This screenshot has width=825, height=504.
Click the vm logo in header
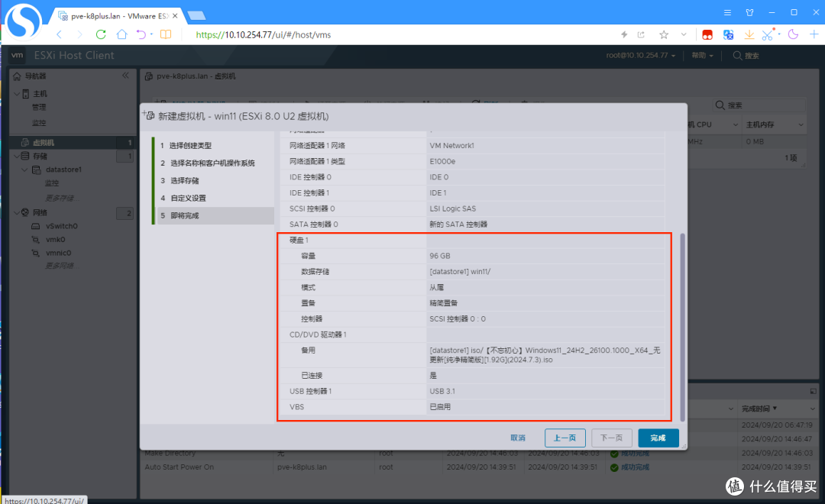tap(18, 55)
